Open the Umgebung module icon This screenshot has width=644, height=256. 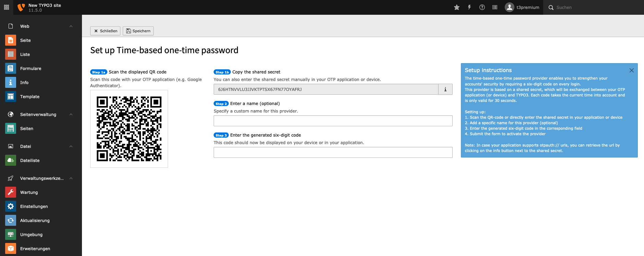tap(11, 234)
